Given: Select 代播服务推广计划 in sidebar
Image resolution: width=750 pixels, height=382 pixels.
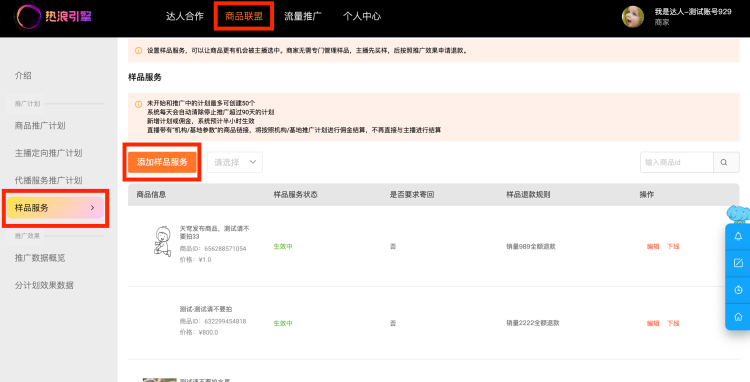Looking at the screenshot, I should point(48,180).
